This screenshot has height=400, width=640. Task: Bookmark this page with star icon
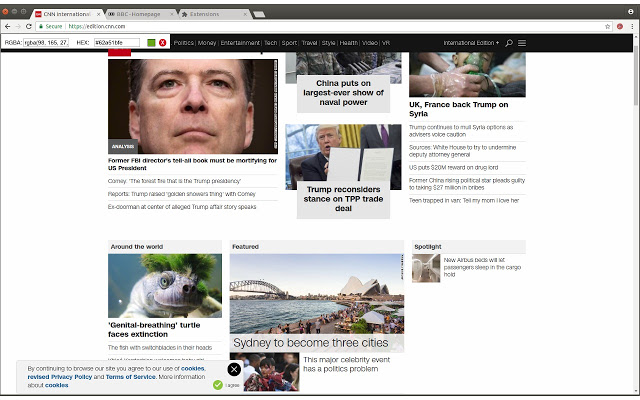point(605,26)
